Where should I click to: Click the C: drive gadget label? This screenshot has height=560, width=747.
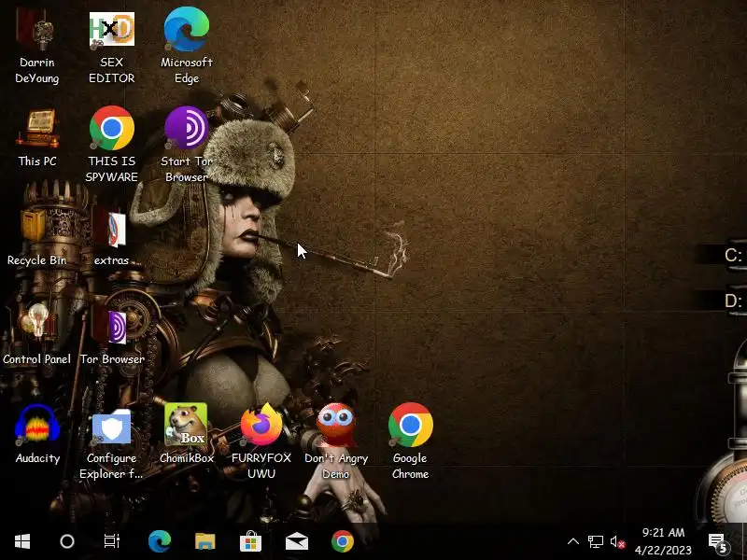[733, 255]
